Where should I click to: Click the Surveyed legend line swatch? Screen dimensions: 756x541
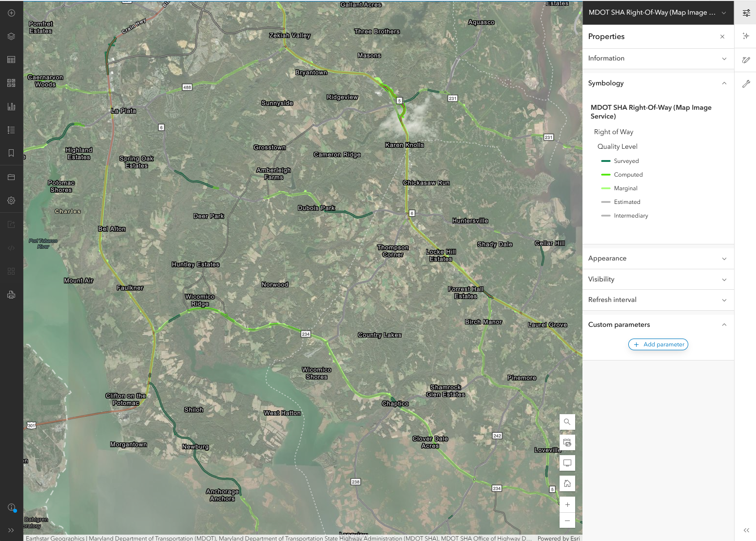606,161
